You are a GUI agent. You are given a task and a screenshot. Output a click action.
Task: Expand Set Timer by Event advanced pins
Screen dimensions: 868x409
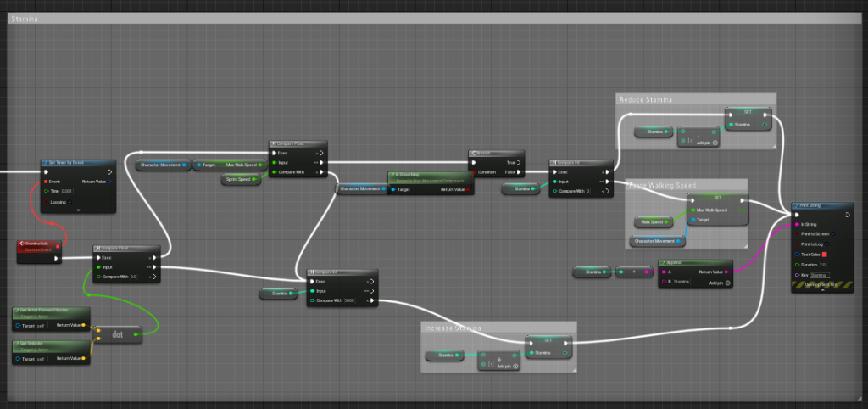click(77, 210)
